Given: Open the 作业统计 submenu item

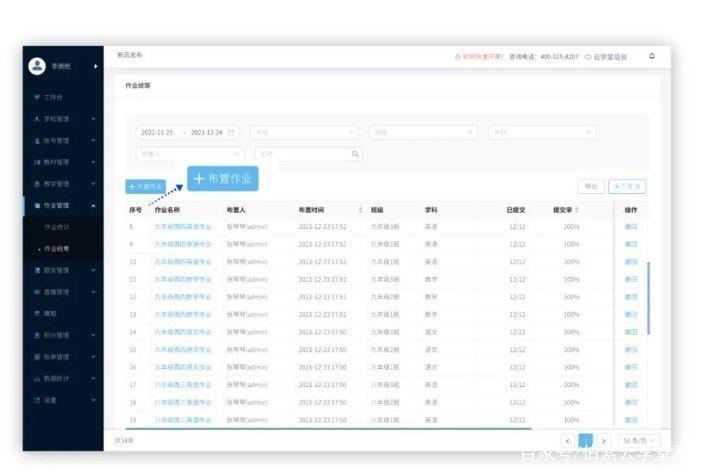Looking at the screenshot, I should tap(56, 227).
